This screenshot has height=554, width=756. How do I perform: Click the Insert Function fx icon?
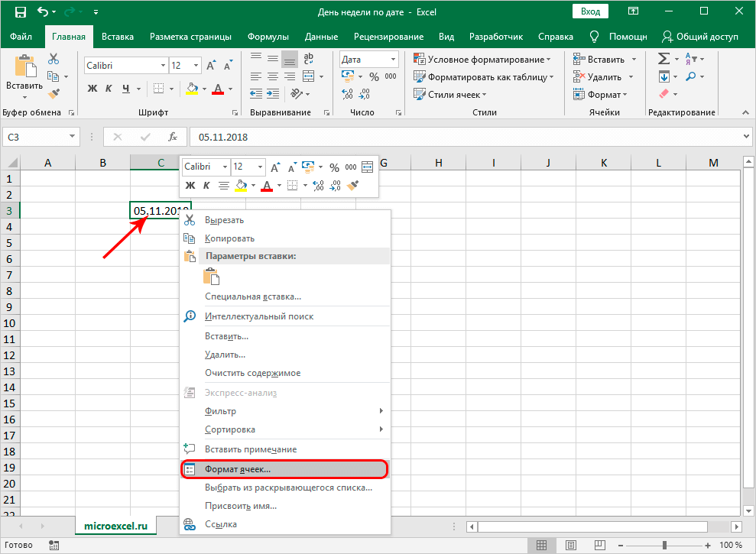pos(173,137)
